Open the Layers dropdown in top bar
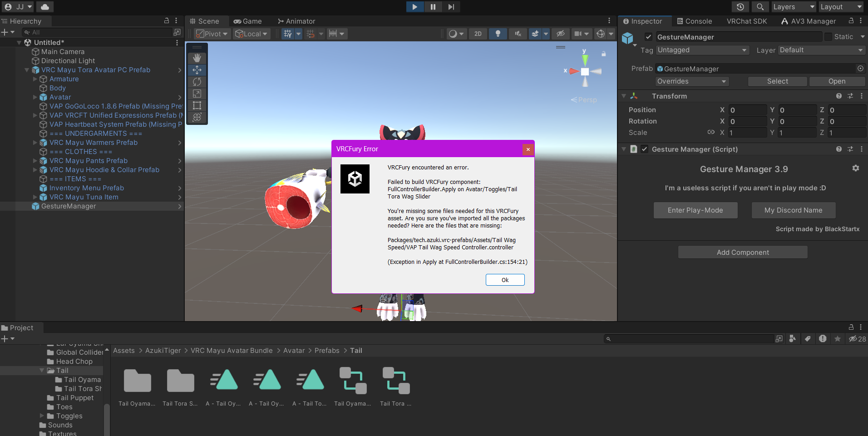 click(x=794, y=7)
